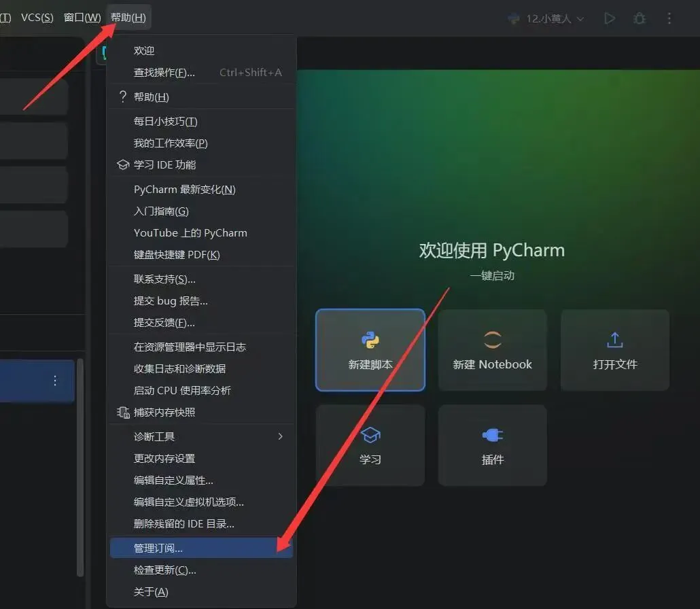Click the 插件 card button

493,445
